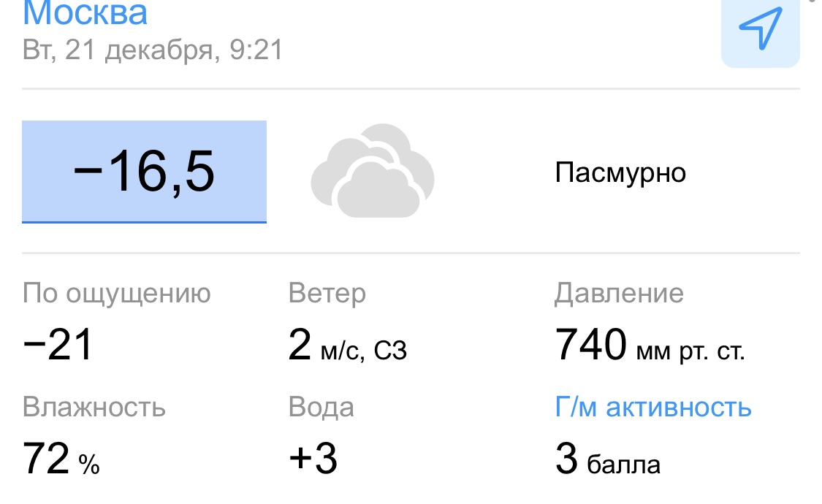Select the 3 балла geomagnetic value

tap(608, 461)
